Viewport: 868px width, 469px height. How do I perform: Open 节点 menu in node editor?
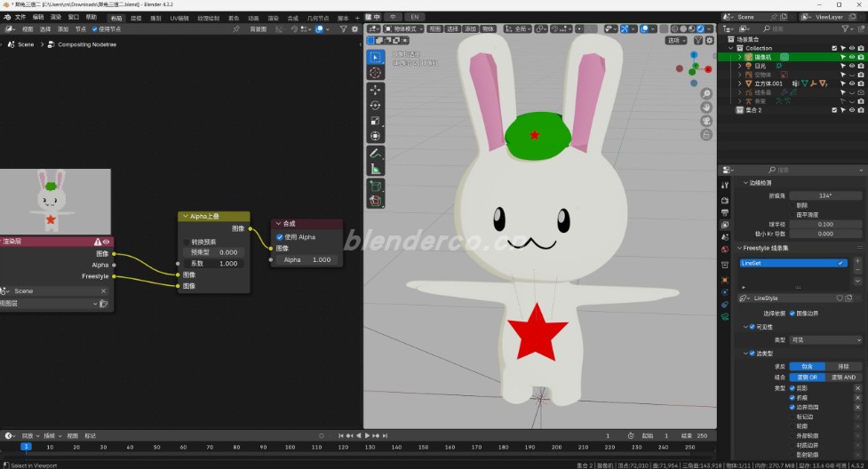click(81, 29)
